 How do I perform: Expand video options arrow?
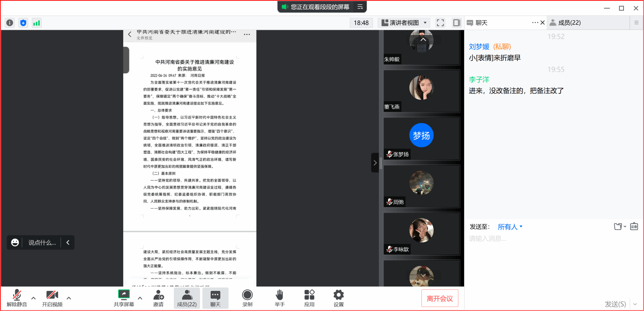coord(69,298)
